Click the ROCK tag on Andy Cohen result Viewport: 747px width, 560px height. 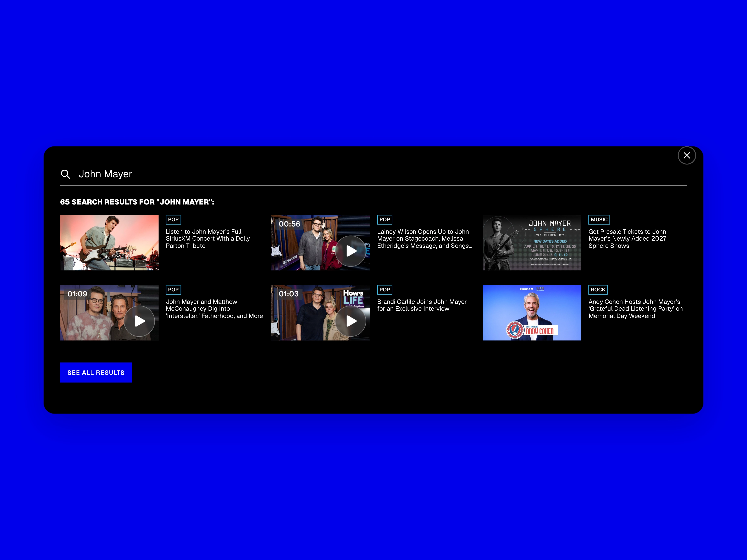coord(598,290)
